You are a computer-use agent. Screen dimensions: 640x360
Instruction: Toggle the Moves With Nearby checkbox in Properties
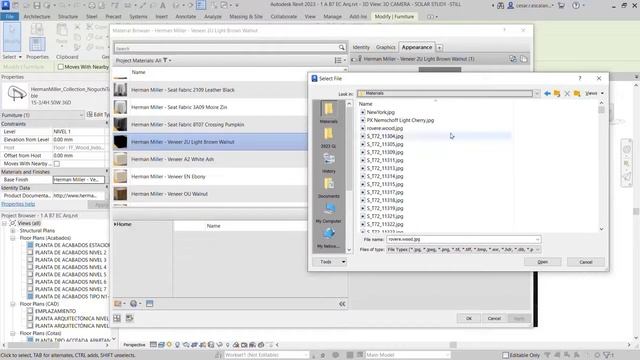point(57,164)
